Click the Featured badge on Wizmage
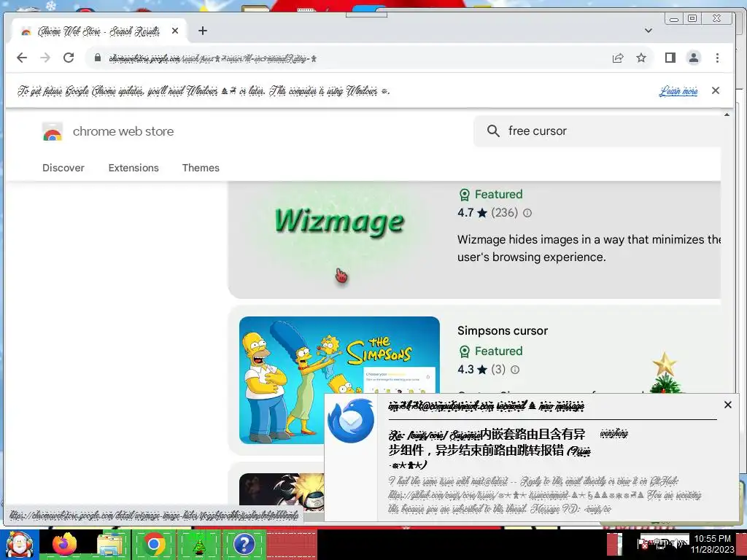Image resolution: width=747 pixels, height=560 pixels. click(x=490, y=194)
